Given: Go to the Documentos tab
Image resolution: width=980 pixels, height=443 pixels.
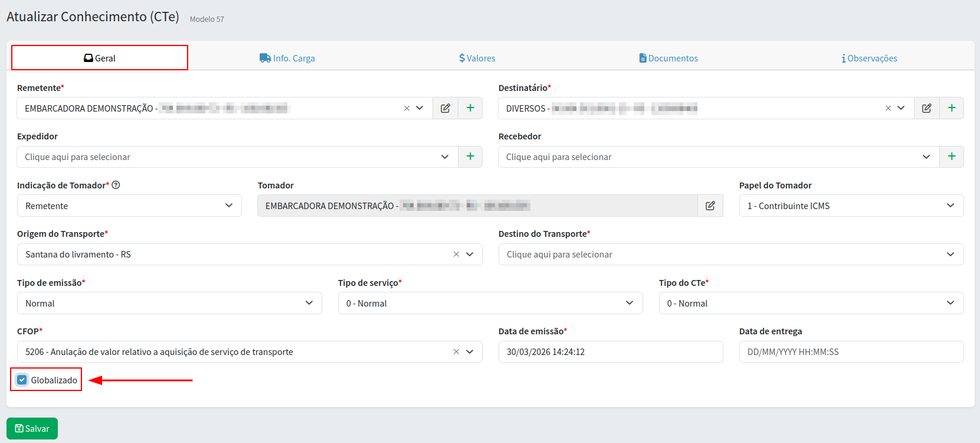Looking at the screenshot, I should pyautogui.click(x=668, y=58).
